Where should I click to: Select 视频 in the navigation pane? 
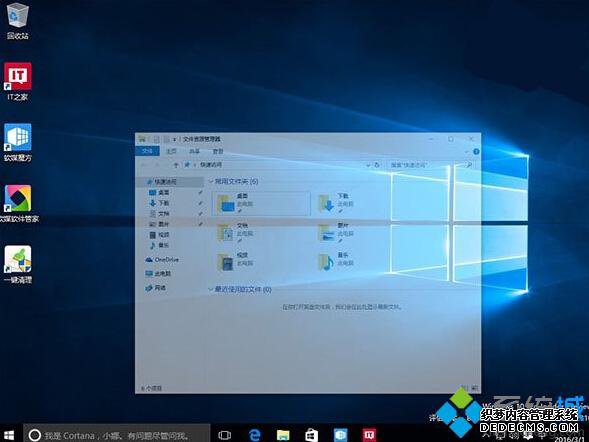point(159,235)
